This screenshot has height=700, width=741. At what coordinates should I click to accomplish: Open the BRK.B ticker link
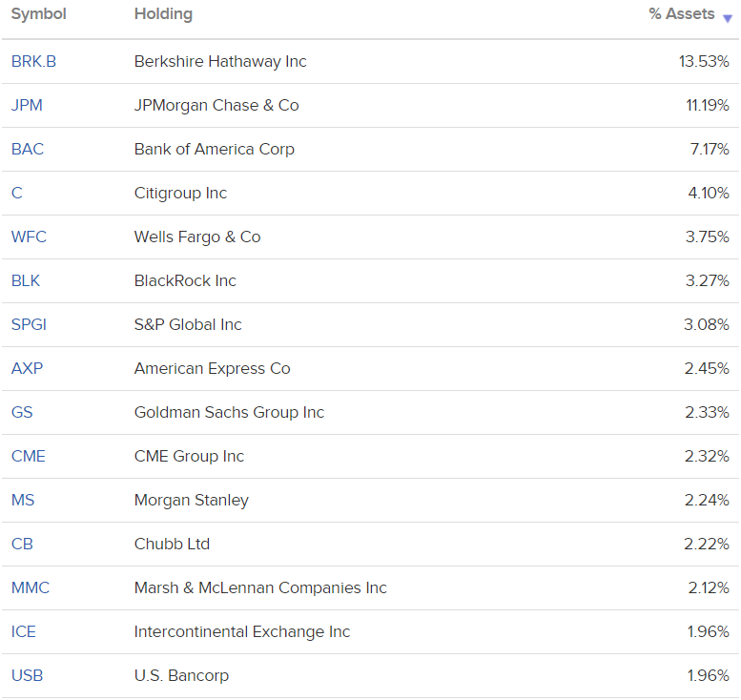coord(33,61)
